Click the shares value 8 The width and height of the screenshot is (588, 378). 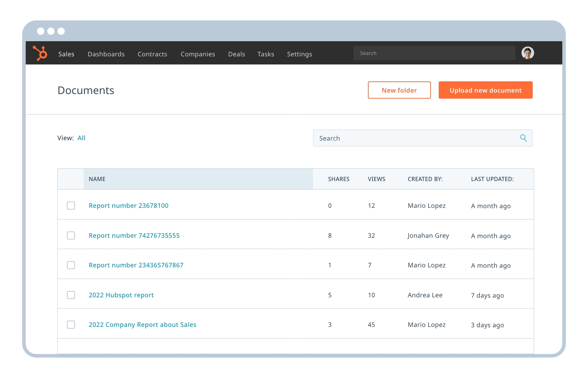coord(330,236)
